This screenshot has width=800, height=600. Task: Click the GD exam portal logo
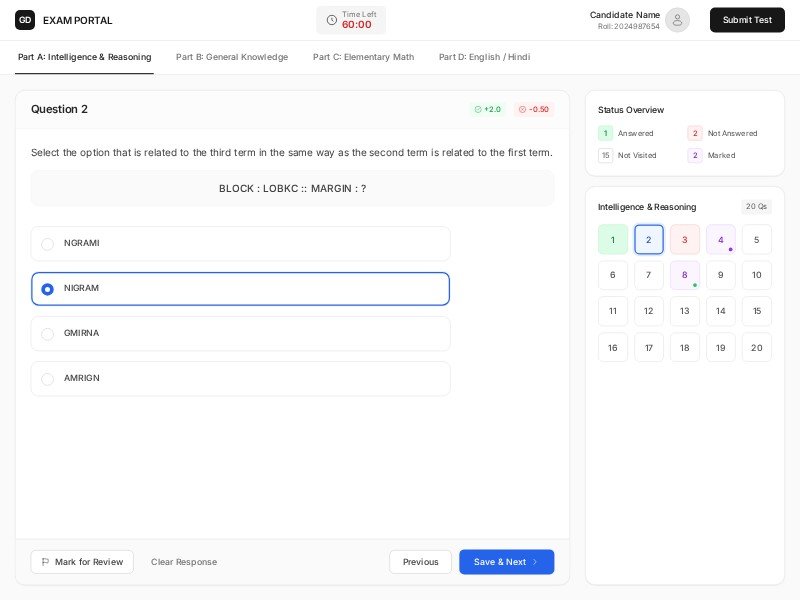(x=25, y=20)
